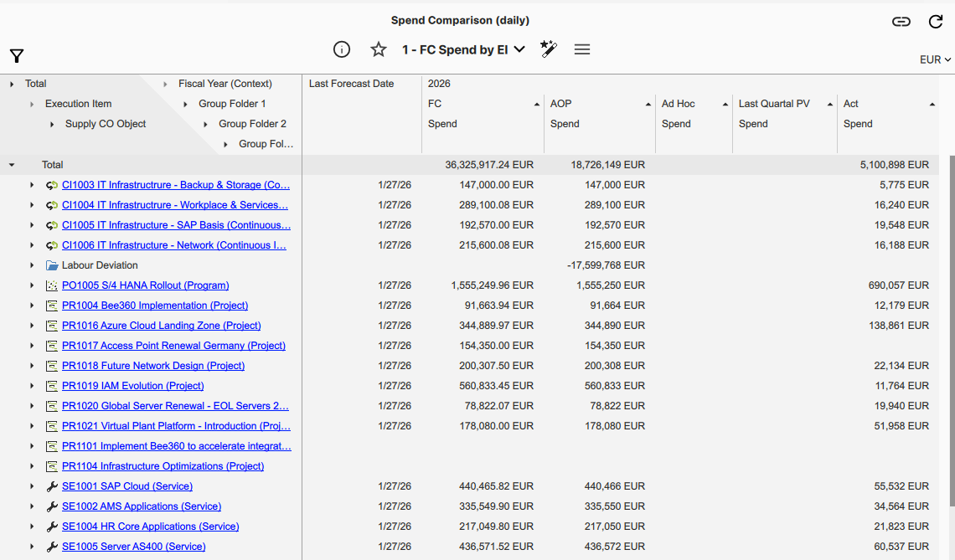Collapse the Total row
Viewport: 955px width, 560px height.
(x=9, y=164)
